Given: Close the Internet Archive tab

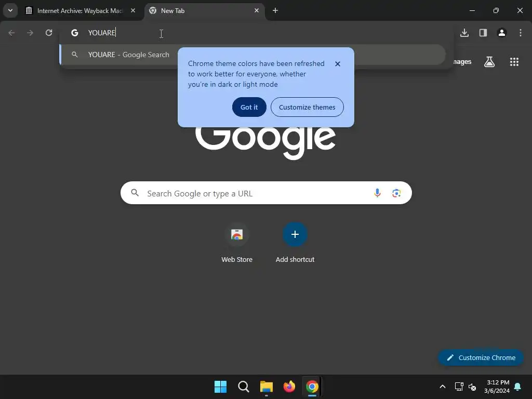Looking at the screenshot, I should pyautogui.click(x=133, y=10).
